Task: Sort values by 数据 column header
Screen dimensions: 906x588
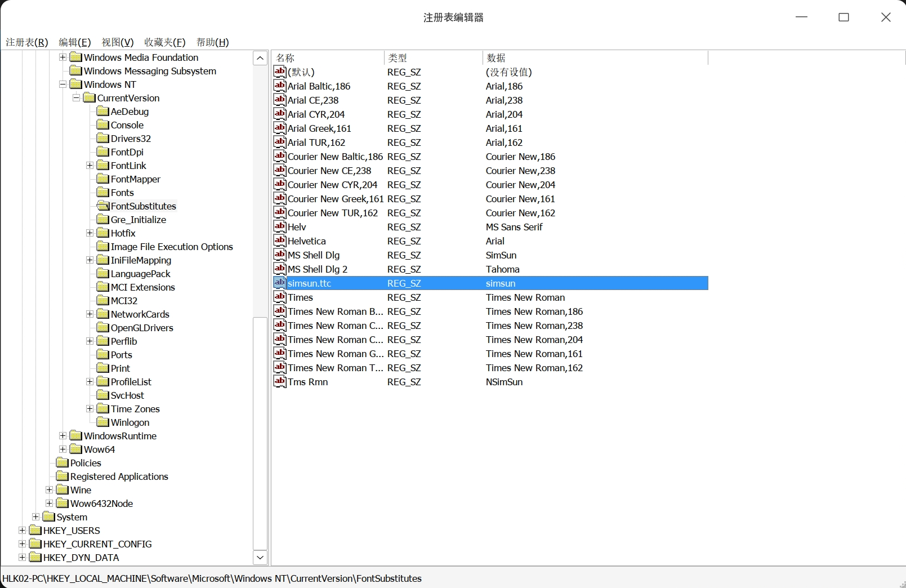Action: pyautogui.click(x=595, y=57)
